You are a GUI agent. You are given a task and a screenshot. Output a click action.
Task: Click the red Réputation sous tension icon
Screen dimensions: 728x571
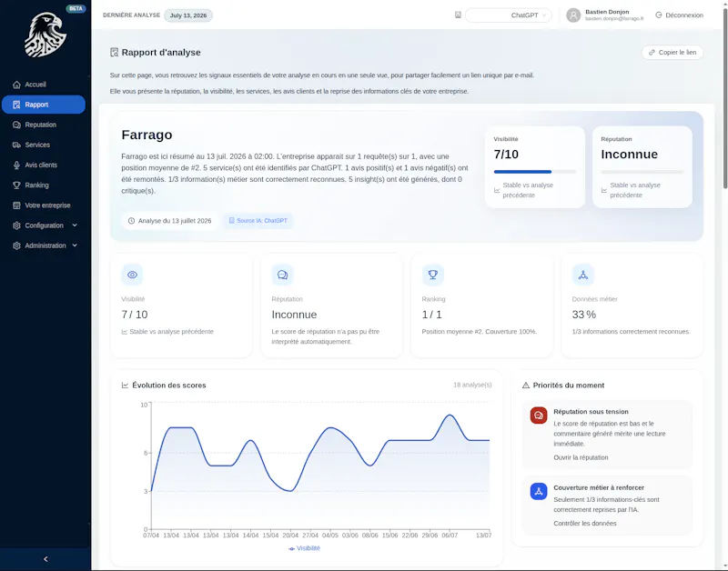point(539,416)
